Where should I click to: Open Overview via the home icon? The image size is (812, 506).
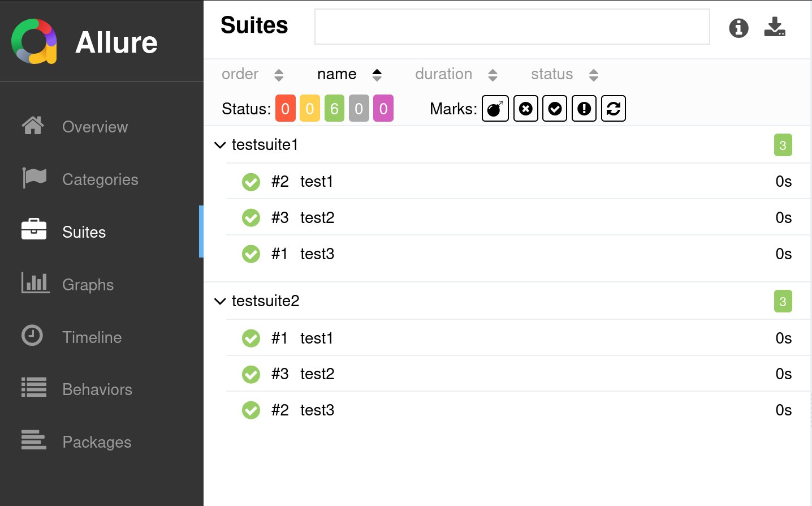coord(33,126)
